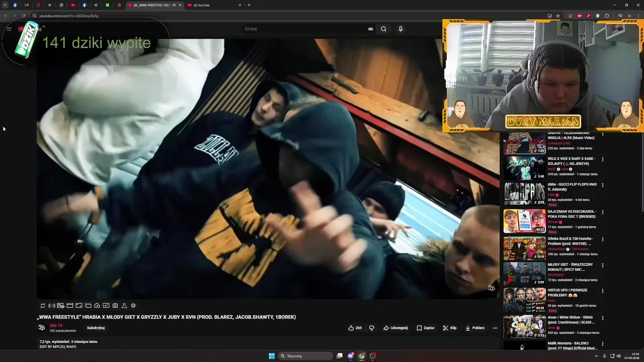Open SHEFFA - TELEGRAMOWA WIGILIA video thumbnail
The height and width of the screenshot is (362, 644).
coord(525,143)
